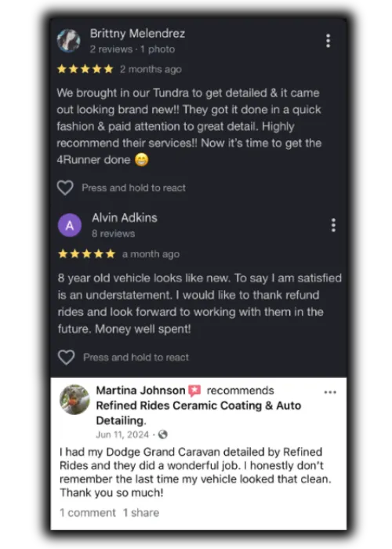392x549 pixels.
Task: Click the globe public-visibility icon
Action: tap(163, 434)
